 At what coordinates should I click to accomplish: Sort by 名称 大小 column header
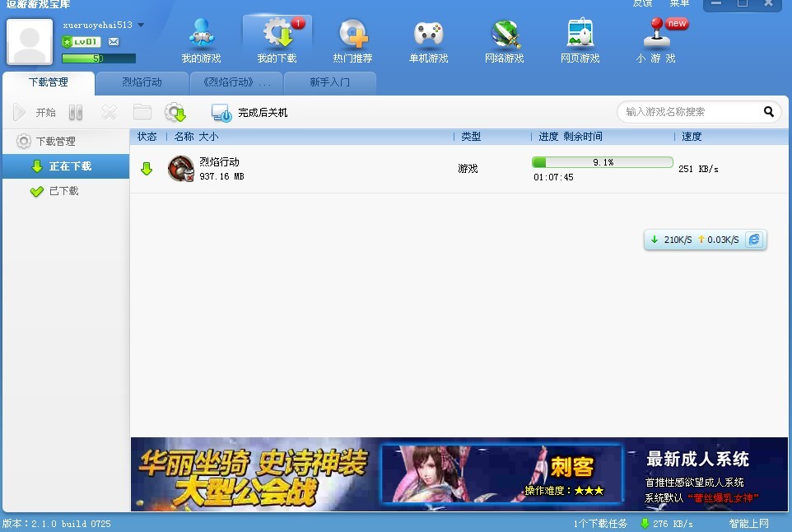click(196, 137)
